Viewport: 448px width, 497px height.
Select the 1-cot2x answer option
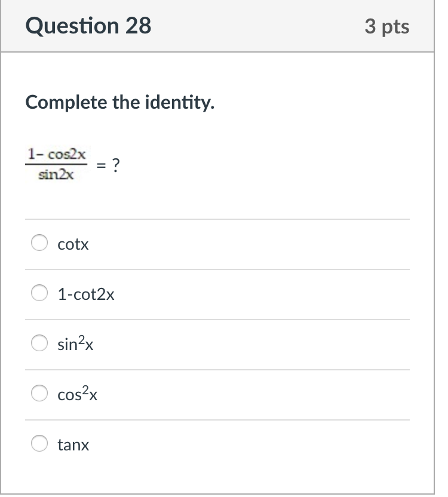click(x=39, y=293)
